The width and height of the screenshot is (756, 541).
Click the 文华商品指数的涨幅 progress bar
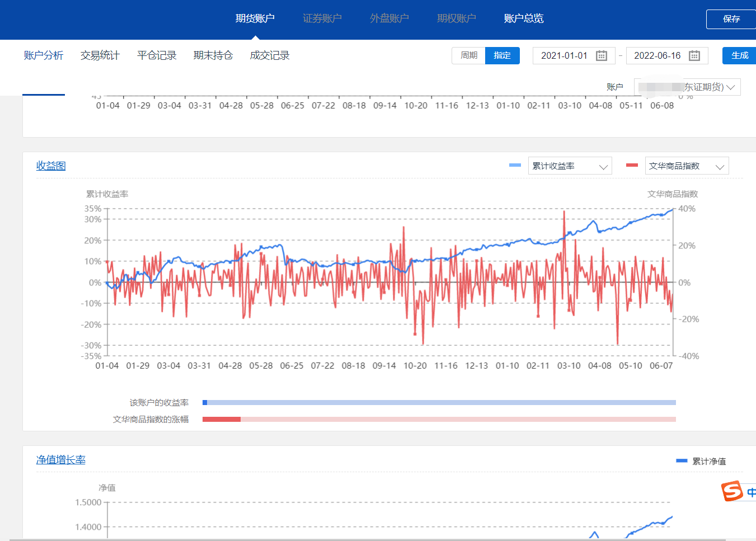point(439,419)
